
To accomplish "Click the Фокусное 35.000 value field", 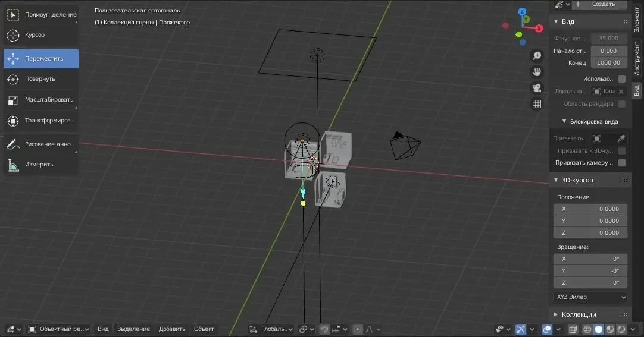I will point(609,39).
